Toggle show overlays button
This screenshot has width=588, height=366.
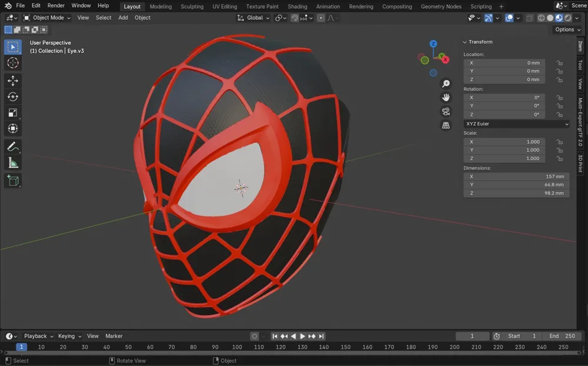click(x=509, y=18)
